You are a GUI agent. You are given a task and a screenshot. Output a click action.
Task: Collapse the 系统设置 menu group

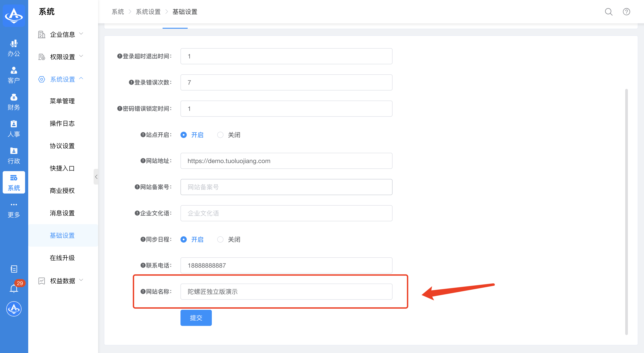(x=62, y=79)
